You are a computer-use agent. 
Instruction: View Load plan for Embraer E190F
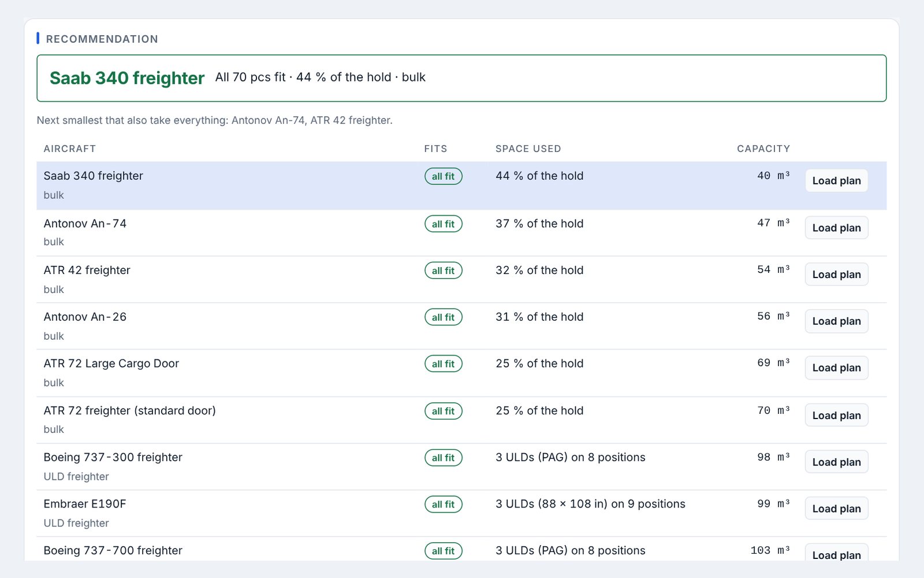pyautogui.click(x=836, y=509)
